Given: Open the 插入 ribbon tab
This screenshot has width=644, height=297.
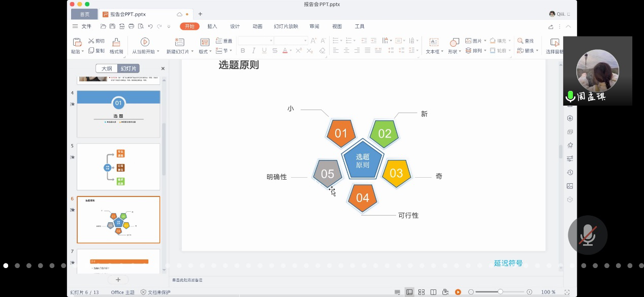Looking at the screenshot, I should (x=212, y=26).
